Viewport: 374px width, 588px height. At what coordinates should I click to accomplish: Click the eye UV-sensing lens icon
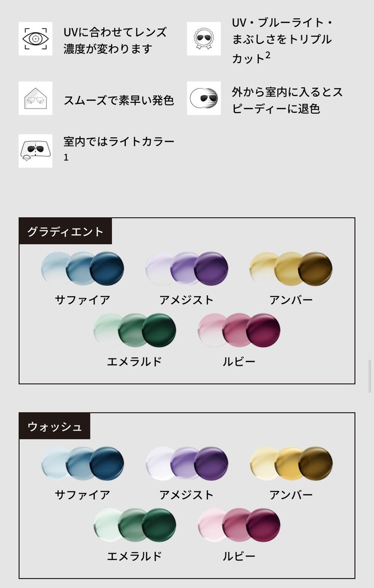35,39
